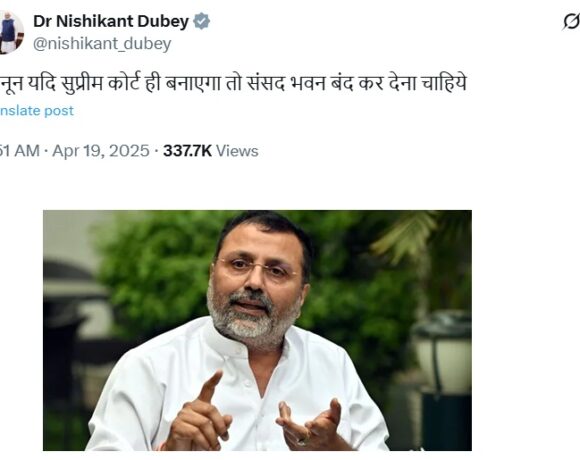Visit the @nishikant_dubey handle link
Screen dimensions: 580x460
click(102, 44)
